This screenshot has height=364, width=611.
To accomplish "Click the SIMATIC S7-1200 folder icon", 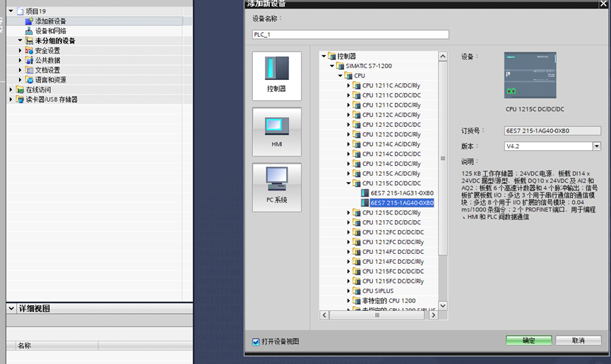I will (340, 66).
